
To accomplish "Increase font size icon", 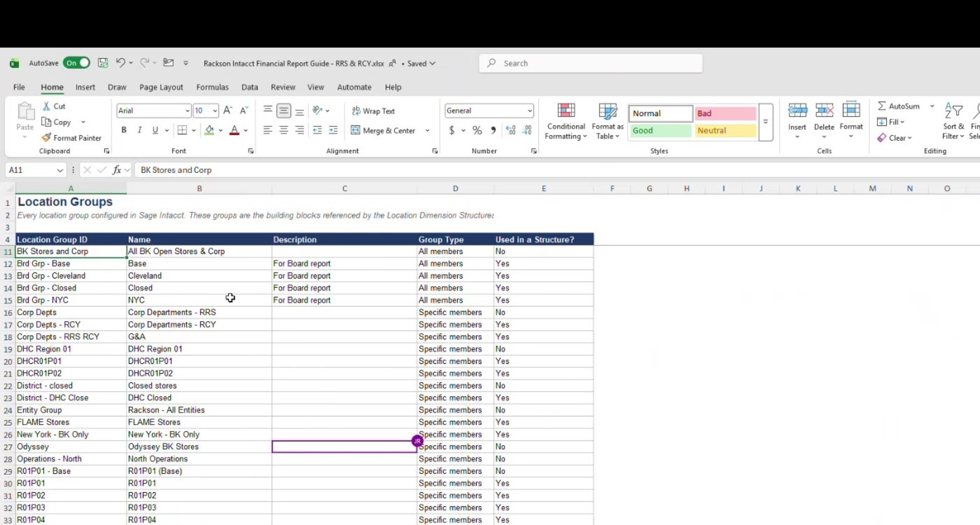I will (x=228, y=111).
